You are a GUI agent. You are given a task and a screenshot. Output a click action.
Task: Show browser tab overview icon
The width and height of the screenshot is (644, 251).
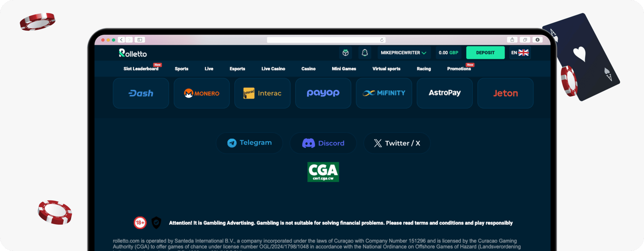point(525,40)
